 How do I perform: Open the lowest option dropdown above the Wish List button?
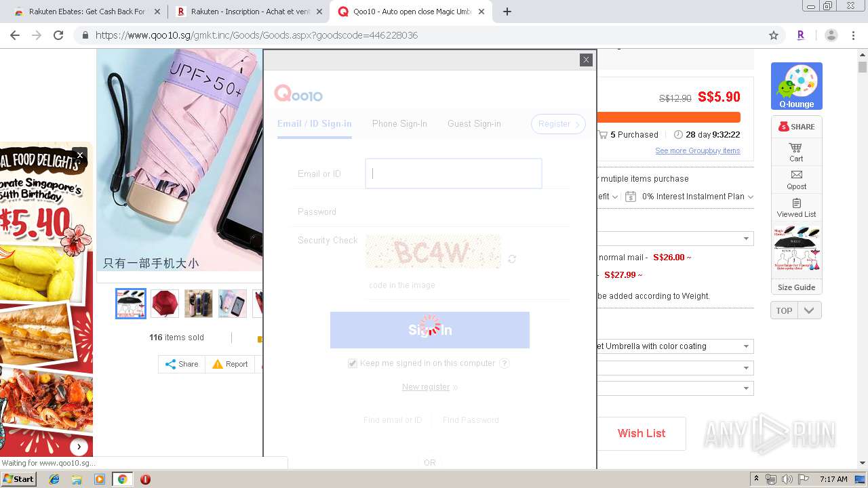click(675, 388)
